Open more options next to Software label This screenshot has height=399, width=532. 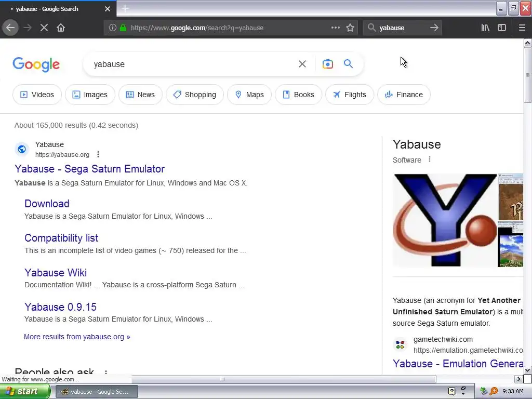coord(430,159)
